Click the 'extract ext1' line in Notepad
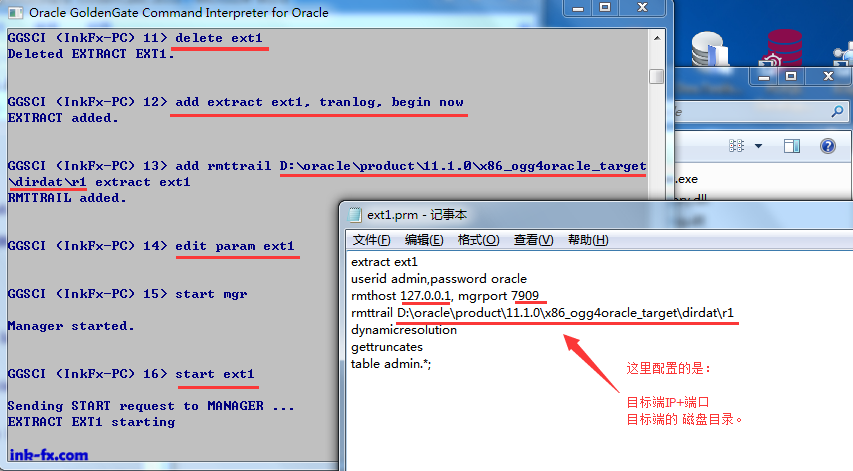 pos(384,262)
